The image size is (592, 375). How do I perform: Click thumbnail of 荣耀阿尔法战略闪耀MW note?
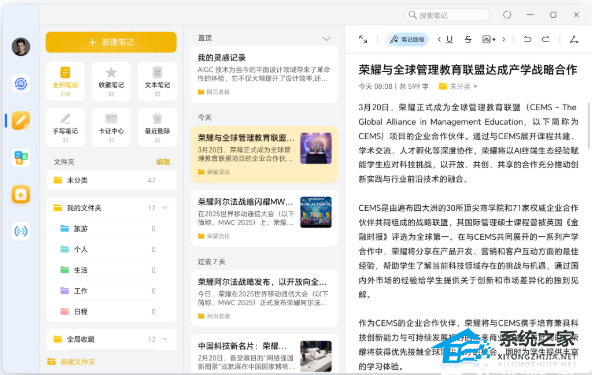(316, 212)
